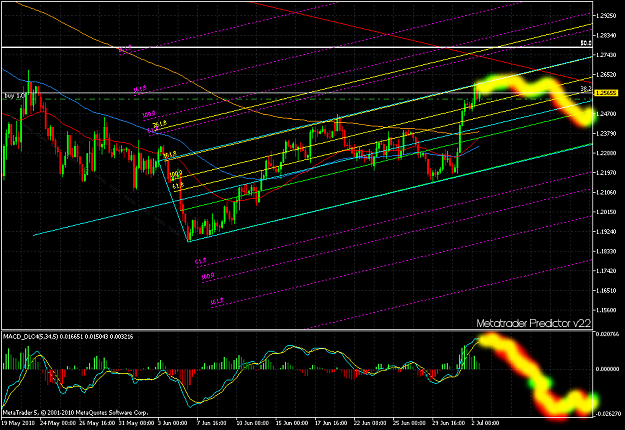Viewport: 625px width, 430px height.
Task: Click the 1.21970 price axis label
Action: coord(606,173)
